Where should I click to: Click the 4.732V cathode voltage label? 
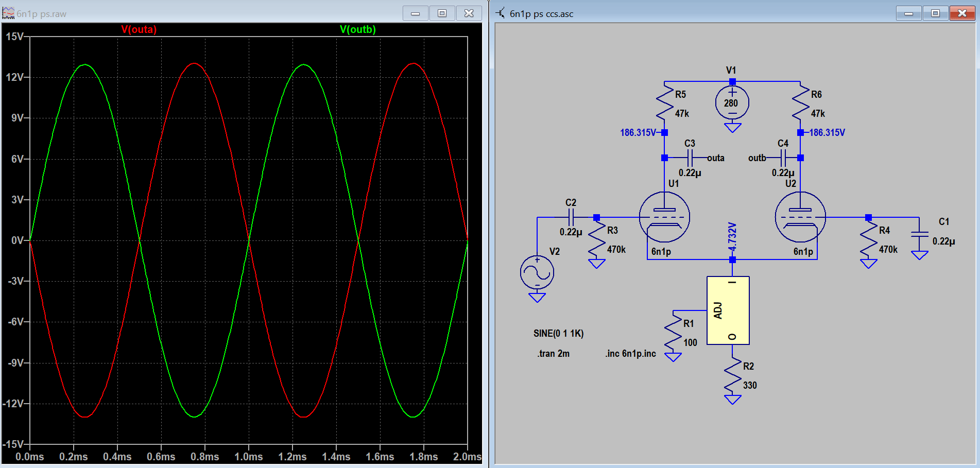pos(732,237)
